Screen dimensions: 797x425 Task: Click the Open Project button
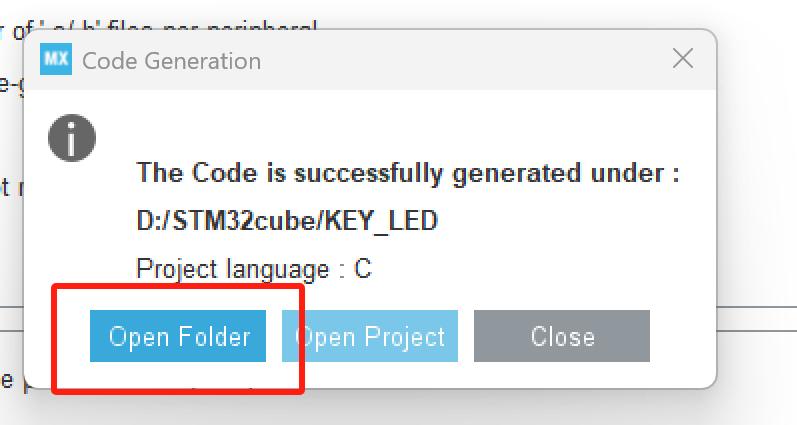coord(370,336)
